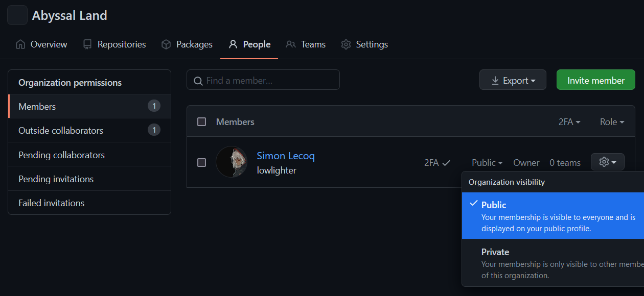644x296 pixels.
Task: Click the Teams people icon
Action: (291, 44)
